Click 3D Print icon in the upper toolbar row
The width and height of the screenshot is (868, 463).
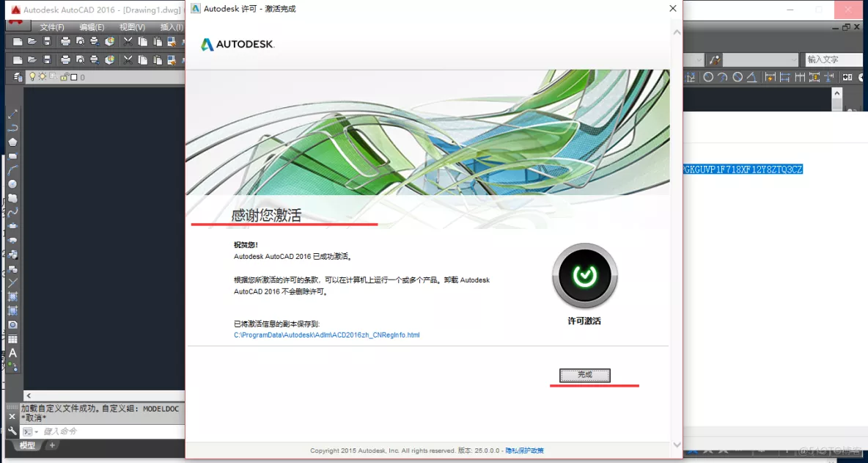pos(110,41)
